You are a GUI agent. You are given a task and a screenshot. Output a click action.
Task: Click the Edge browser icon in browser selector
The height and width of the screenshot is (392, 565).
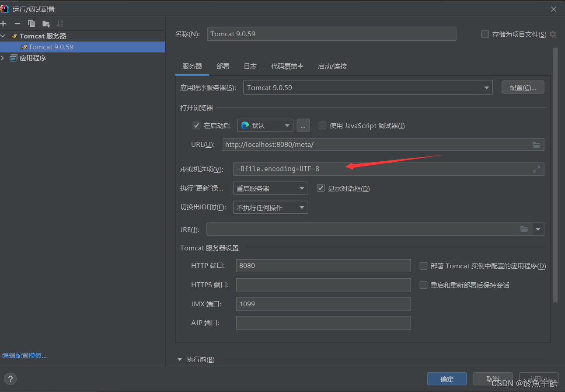(245, 125)
